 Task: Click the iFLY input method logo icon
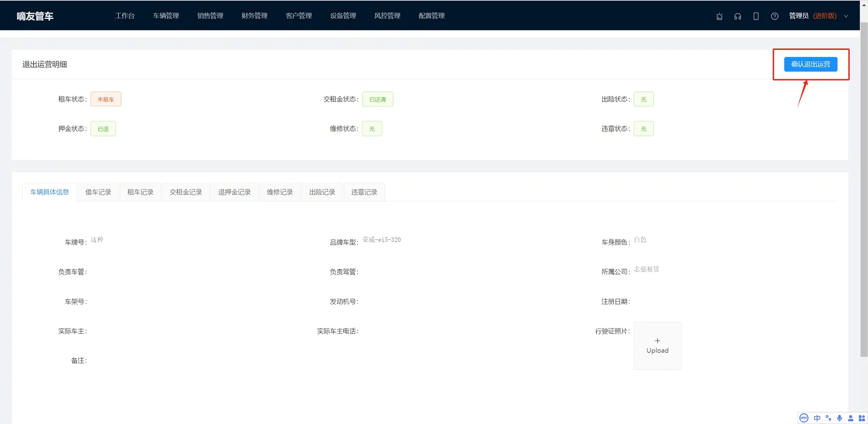pyautogui.click(x=804, y=418)
